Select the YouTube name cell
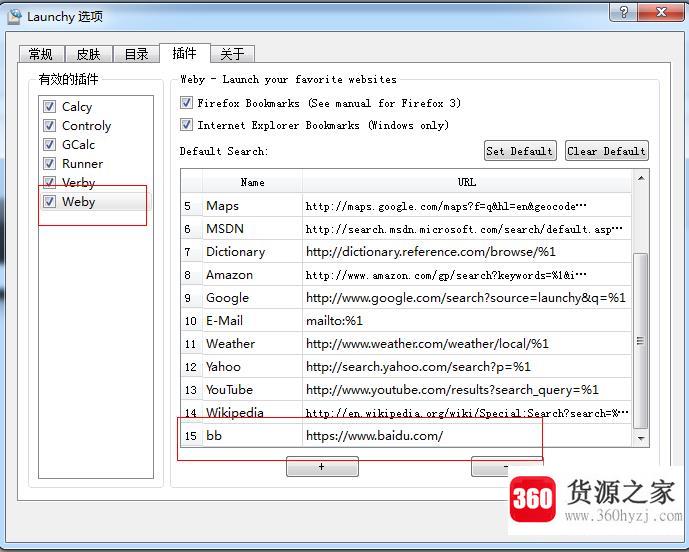The width and height of the screenshot is (689, 552). pos(252,389)
